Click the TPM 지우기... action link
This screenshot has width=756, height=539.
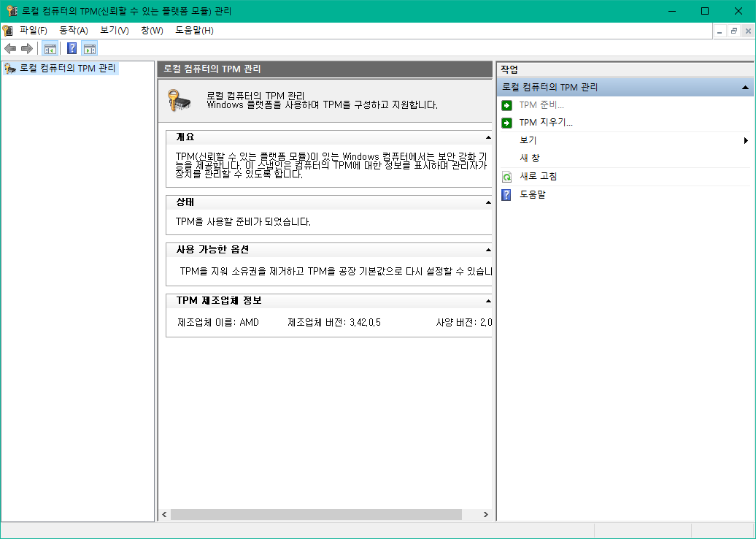click(546, 123)
